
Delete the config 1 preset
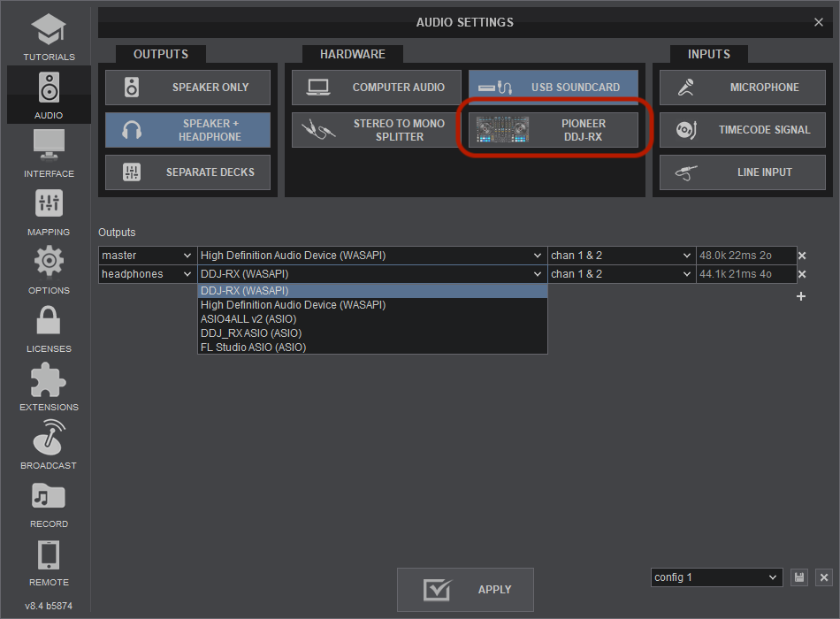click(x=824, y=577)
